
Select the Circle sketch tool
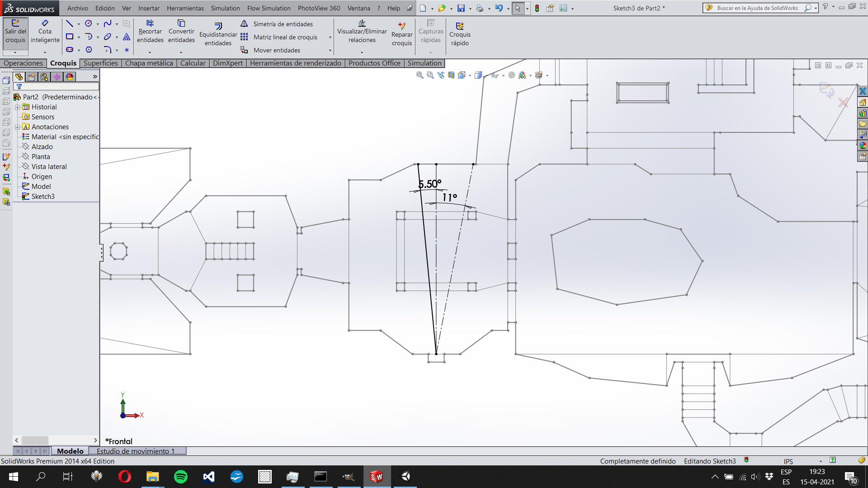[89, 23]
